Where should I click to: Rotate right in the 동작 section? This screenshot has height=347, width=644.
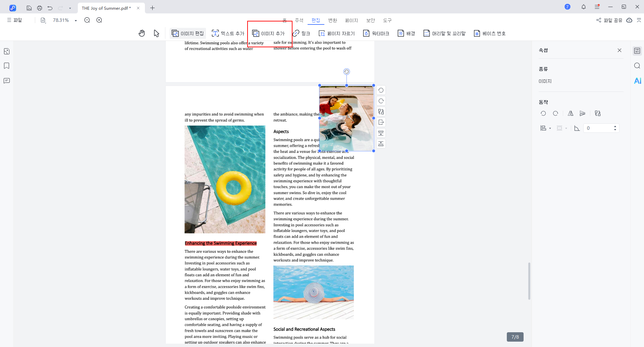pyautogui.click(x=555, y=113)
